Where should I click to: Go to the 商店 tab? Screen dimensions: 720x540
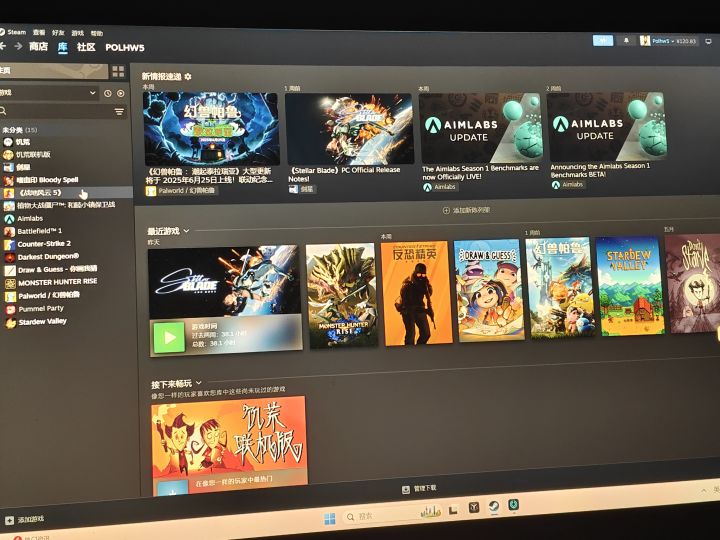click(39, 46)
